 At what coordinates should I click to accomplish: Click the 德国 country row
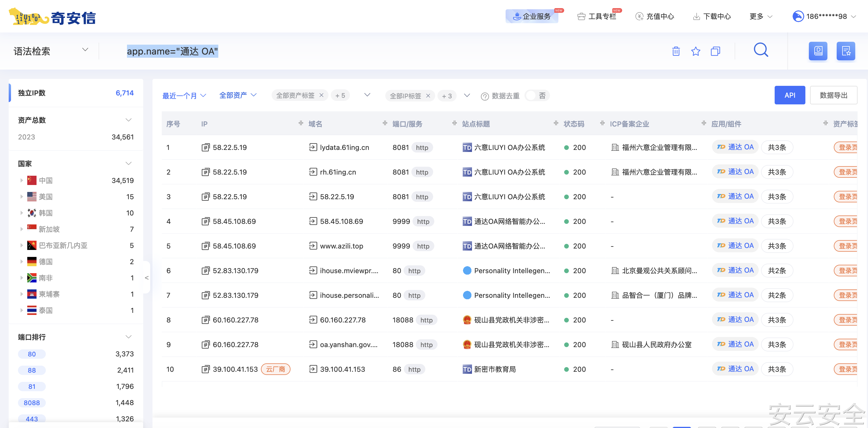[76, 262]
